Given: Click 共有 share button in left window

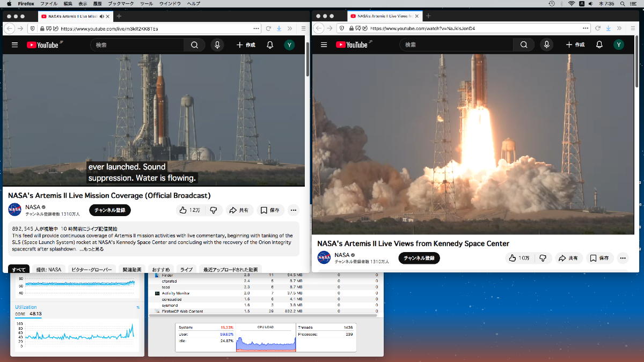Looking at the screenshot, I should 239,210.
